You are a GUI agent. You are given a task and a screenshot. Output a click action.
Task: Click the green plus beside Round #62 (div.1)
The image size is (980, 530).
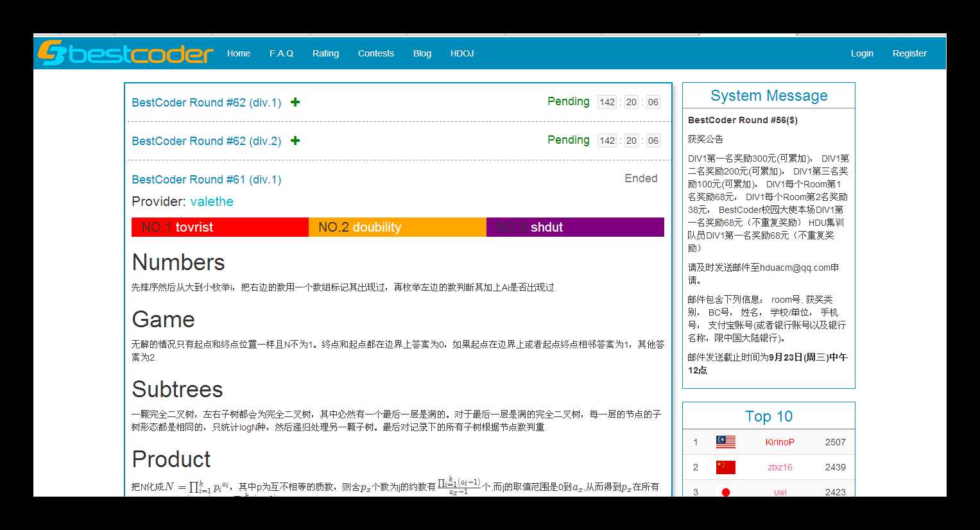(295, 102)
